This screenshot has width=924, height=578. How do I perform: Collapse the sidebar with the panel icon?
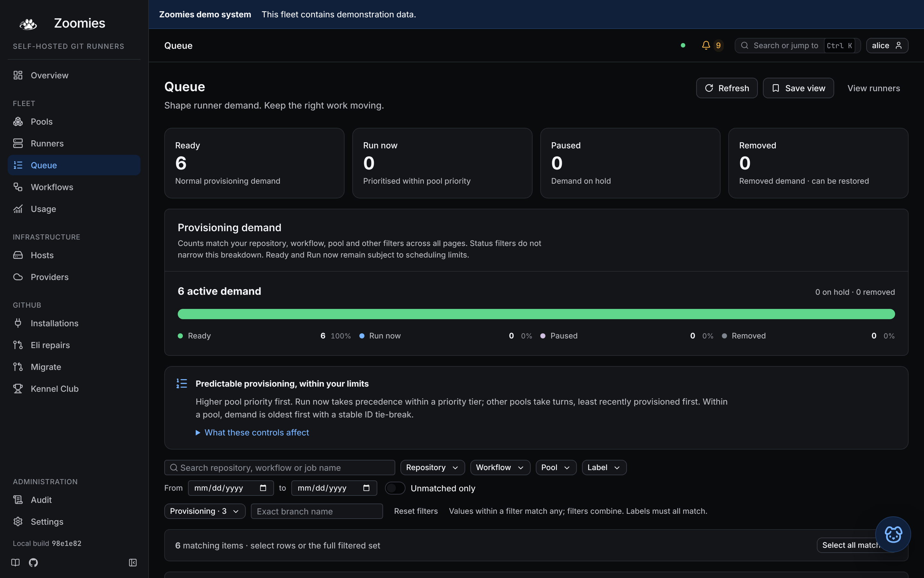tap(133, 562)
